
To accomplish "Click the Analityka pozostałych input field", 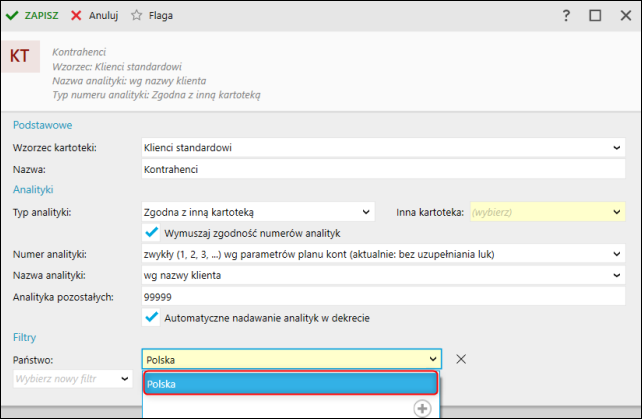I will pos(380,296).
